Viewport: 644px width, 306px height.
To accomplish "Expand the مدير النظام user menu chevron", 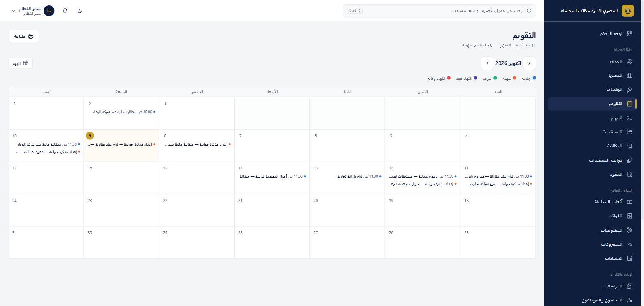I will 13,11.
